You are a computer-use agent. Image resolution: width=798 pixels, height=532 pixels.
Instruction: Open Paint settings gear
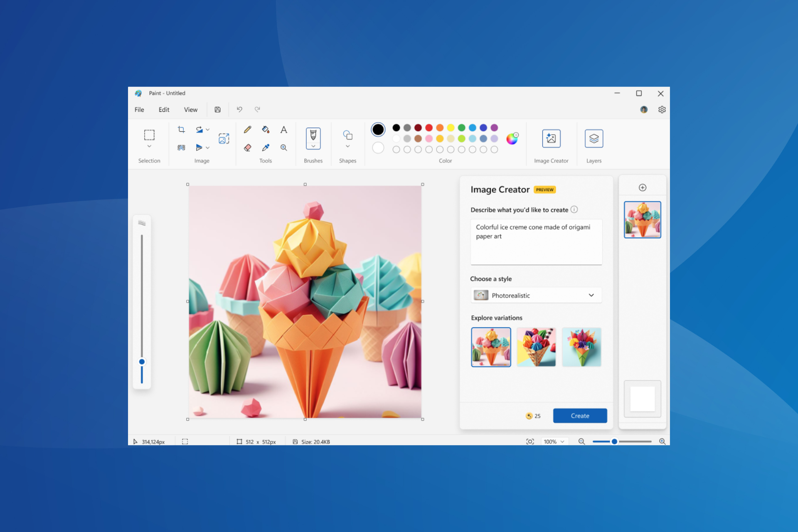662,110
